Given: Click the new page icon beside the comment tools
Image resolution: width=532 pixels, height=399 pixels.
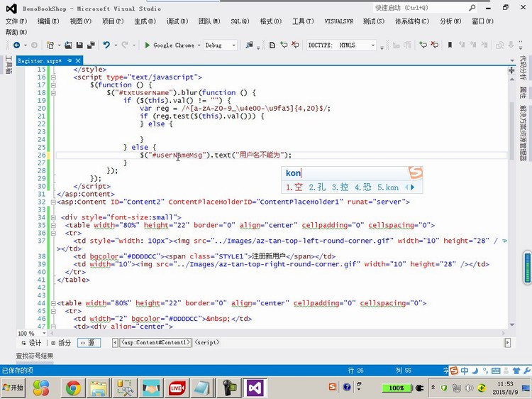Looking at the screenshot, I should (272, 45).
